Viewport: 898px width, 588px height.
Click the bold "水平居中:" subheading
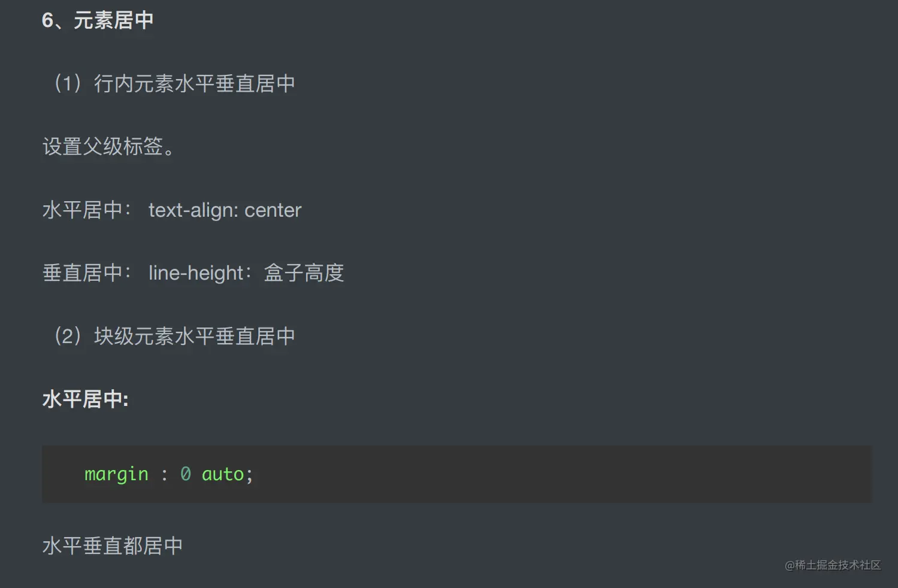(85, 399)
